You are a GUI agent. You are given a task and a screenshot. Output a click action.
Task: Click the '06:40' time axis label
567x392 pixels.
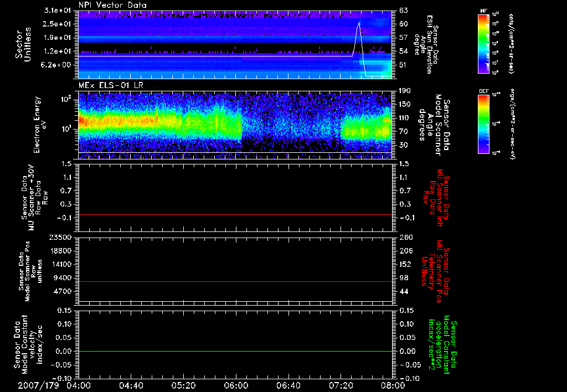click(x=288, y=385)
